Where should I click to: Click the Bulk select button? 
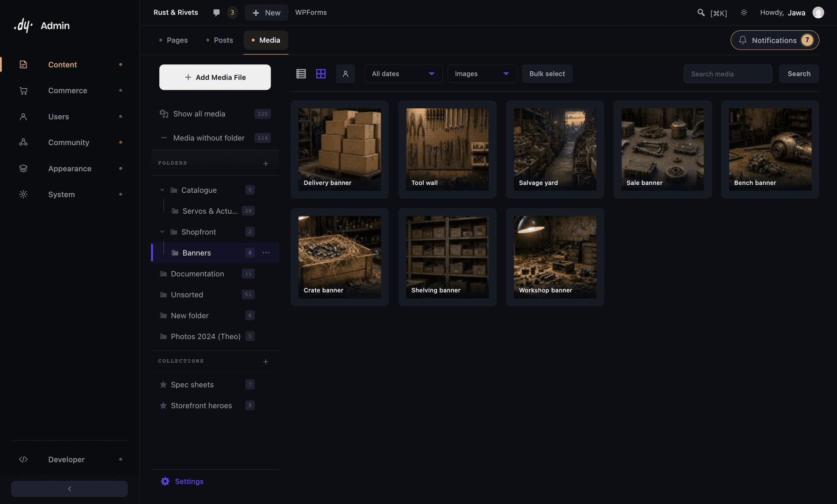547,74
